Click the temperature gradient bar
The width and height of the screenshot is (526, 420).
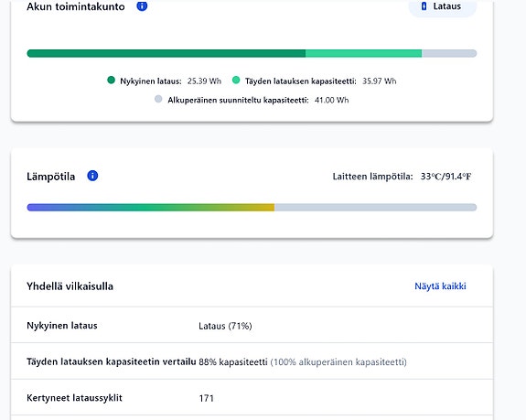coord(252,208)
